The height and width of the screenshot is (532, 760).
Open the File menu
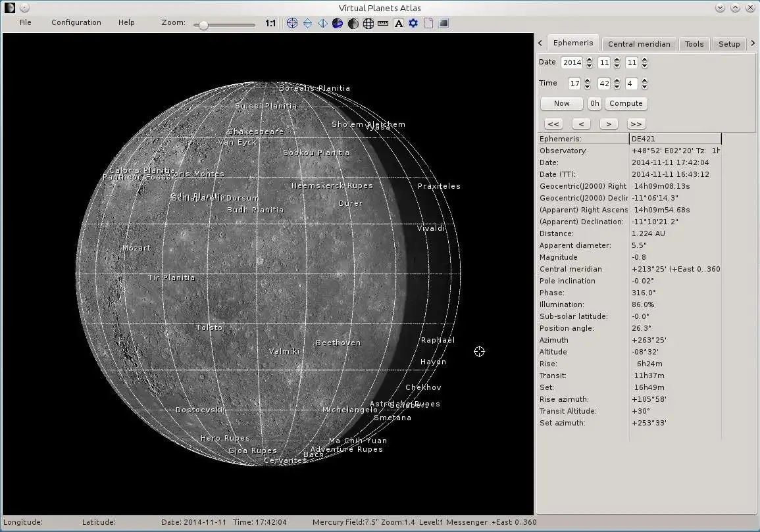click(25, 22)
